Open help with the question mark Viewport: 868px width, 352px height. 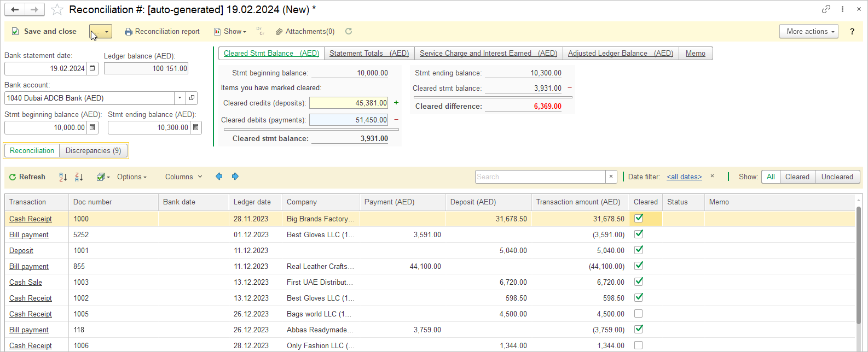coord(852,32)
